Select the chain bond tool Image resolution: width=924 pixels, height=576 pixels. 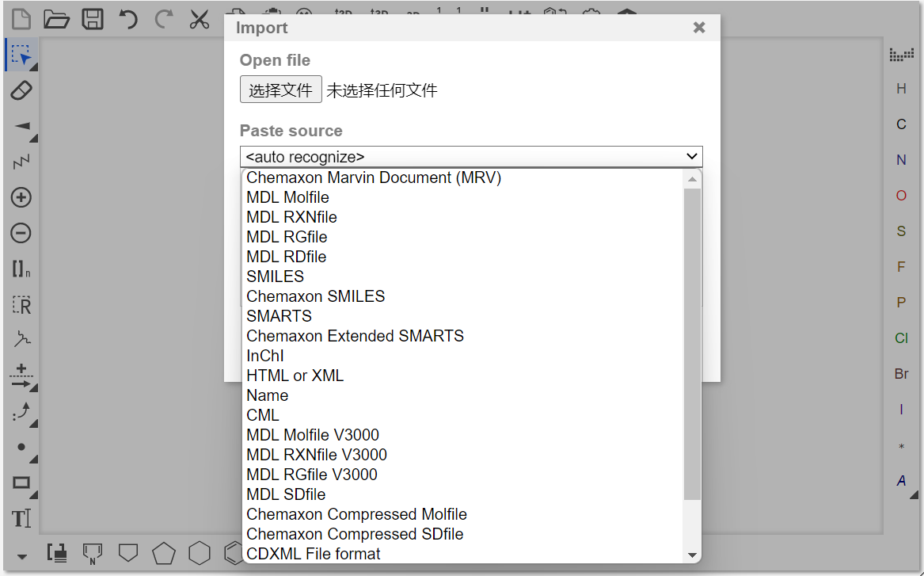pyautogui.click(x=21, y=162)
